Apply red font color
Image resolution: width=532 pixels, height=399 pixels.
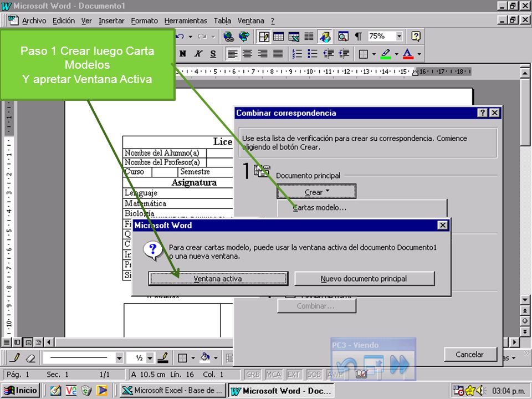408,54
